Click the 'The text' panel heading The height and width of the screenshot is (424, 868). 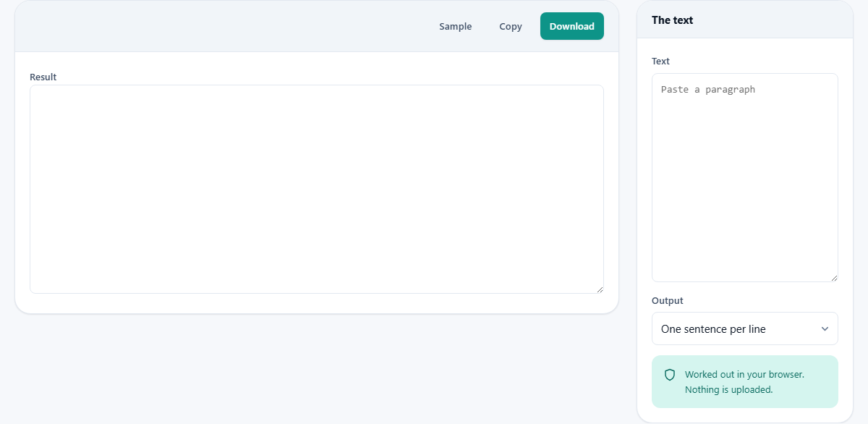pos(673,20)
